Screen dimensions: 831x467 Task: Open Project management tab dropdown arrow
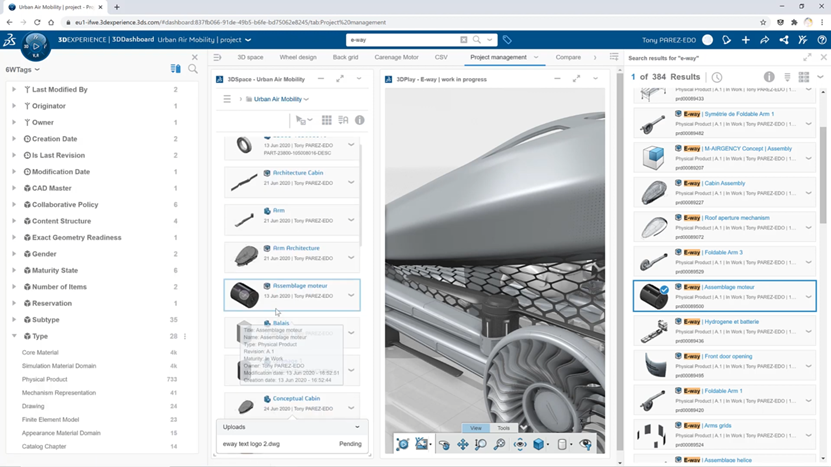pyautogui.click(x=536, y=57)
